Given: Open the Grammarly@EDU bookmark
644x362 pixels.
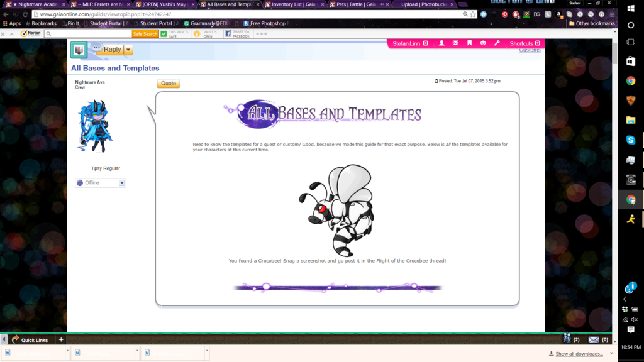Looking at the screenshot, I should point(206,23).
